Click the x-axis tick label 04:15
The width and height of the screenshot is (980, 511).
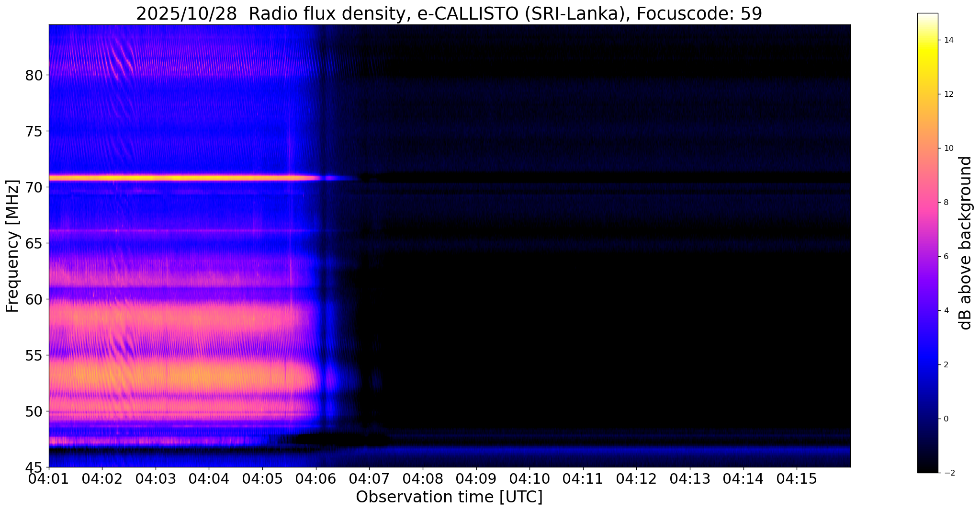coord(797,479)
